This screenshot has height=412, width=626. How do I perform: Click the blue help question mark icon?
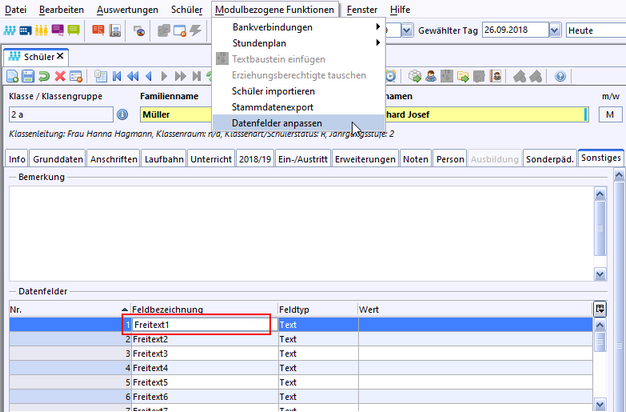tap(560, 76)
